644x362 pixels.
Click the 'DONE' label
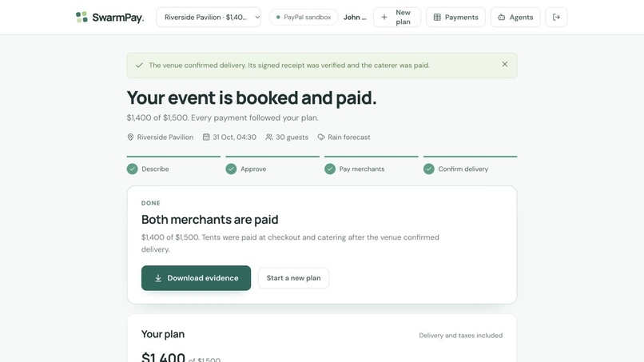[151, 203]
